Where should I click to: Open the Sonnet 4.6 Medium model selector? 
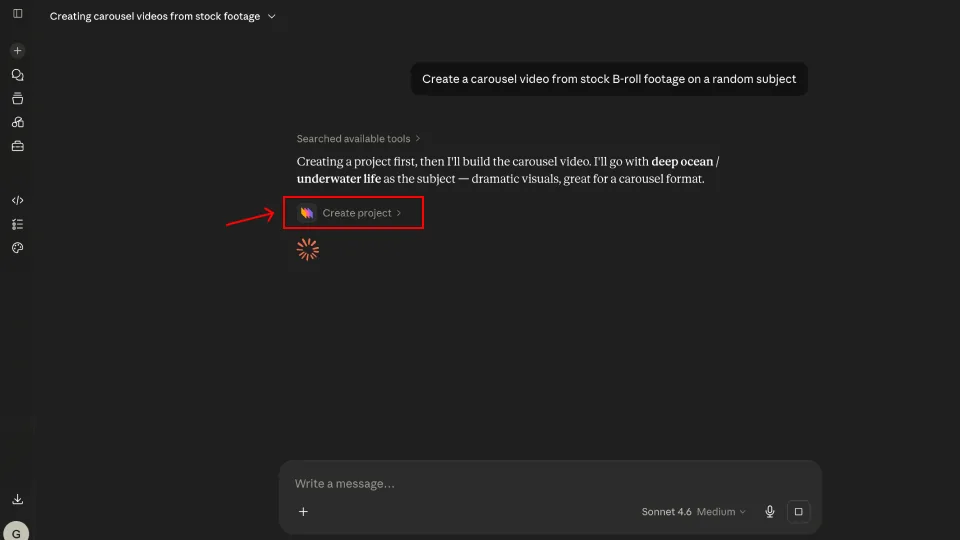694,512
